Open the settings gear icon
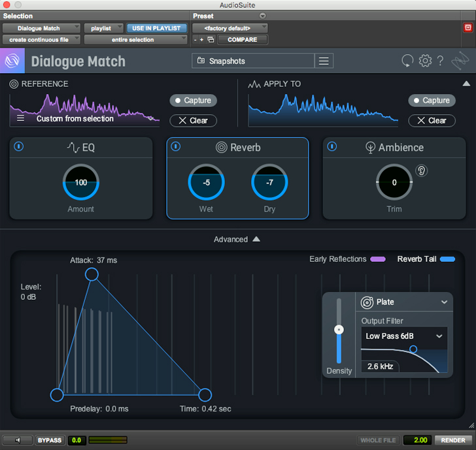Viewport: 476px width, 450px height. (425, 61)
